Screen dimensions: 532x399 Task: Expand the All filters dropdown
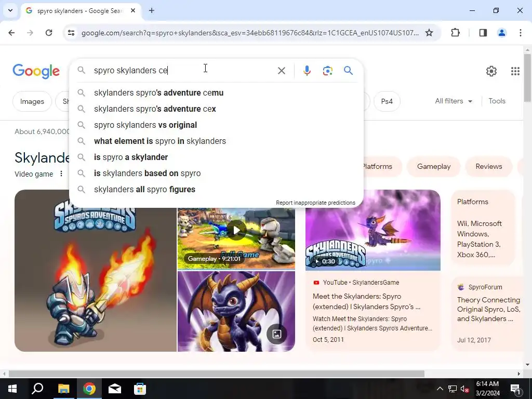point(454,101)
